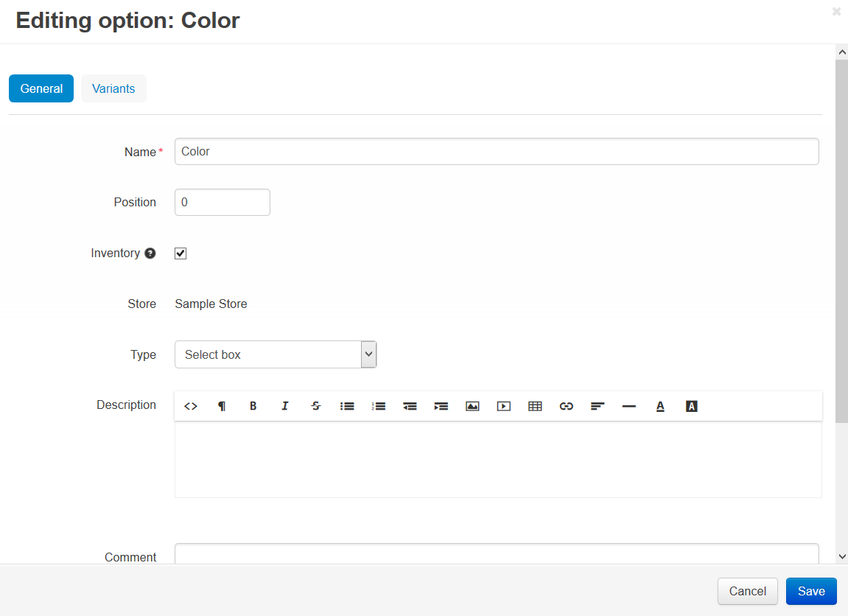The width and height of the screenshot is (848, 616).
Task: Switch to the Variants tab
Action: (113, 88)
